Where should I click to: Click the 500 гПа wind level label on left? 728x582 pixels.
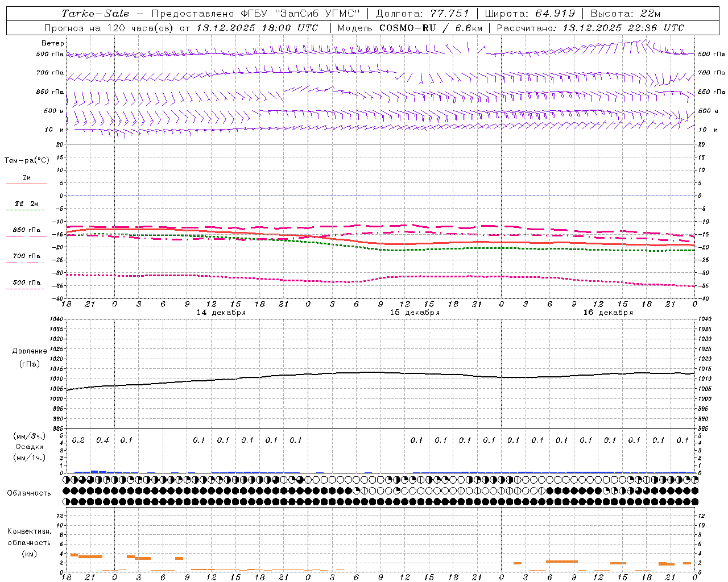50,54
